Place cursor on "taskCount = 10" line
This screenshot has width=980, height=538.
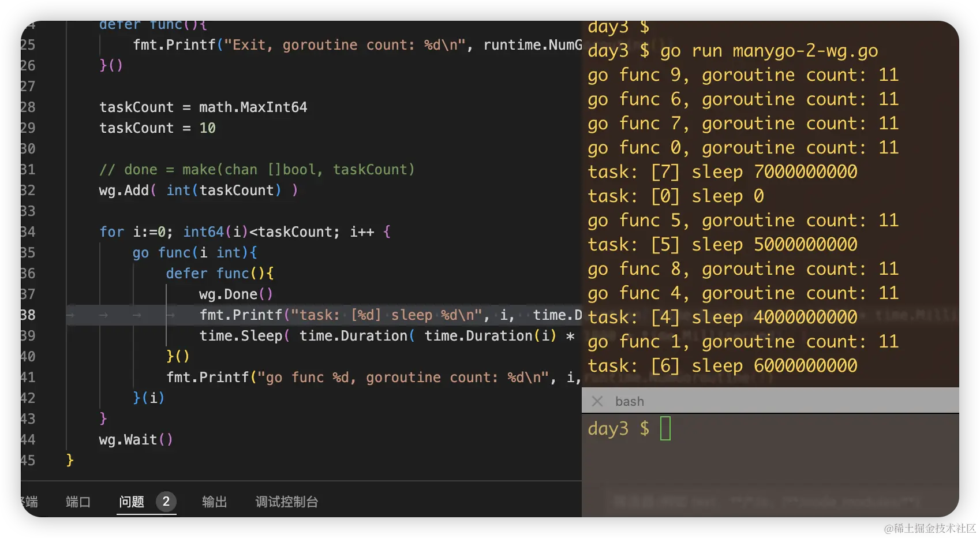(158, 128)
